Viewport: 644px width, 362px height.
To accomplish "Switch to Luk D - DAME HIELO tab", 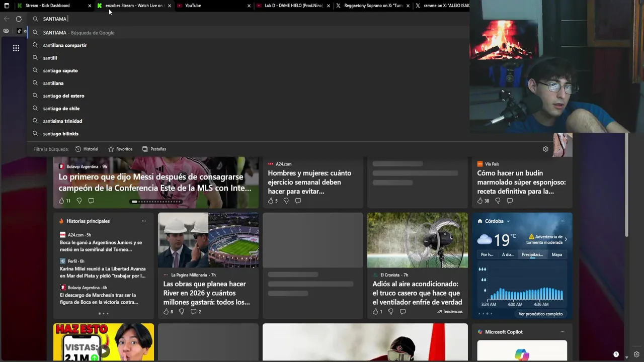I will click(293, 6).
